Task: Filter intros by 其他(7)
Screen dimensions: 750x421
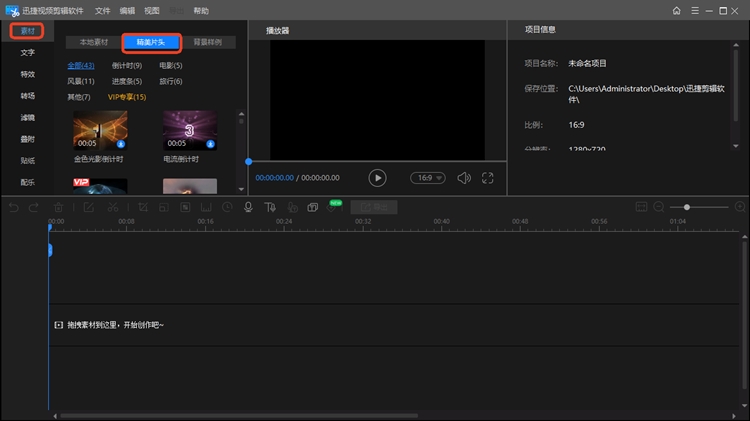Action: pos(79,97)
